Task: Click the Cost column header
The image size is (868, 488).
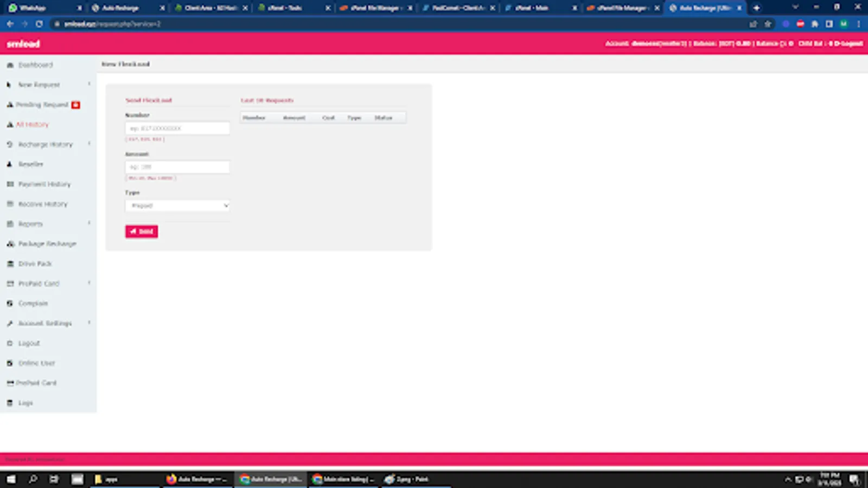Action: click(x=328, y=118)
